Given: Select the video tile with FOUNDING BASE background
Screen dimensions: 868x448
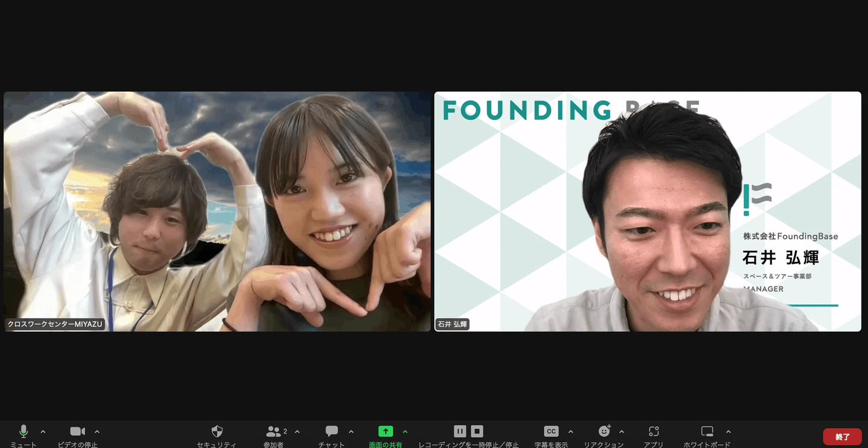Looking at the screenshot, I should pos(648,211).
